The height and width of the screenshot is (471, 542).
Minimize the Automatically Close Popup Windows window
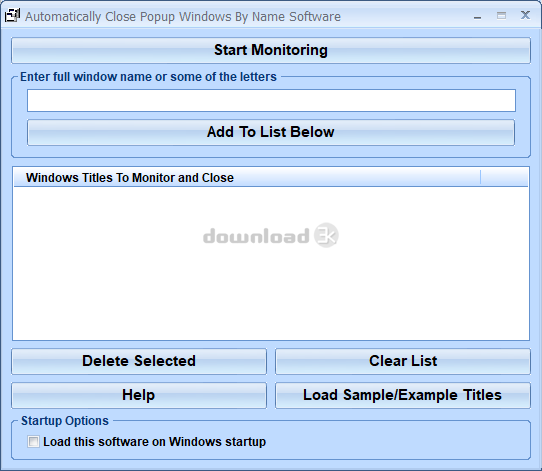(x=477, y=17)
